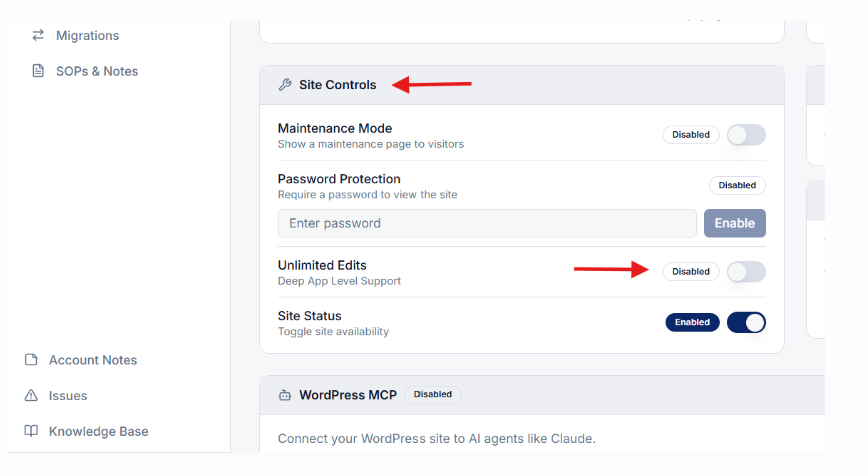The width and height of the screenshot is (868, 476).
Task: Open SOPs & Notes in the sidebar
Action: pyautogui.click(x=85, y=71)
